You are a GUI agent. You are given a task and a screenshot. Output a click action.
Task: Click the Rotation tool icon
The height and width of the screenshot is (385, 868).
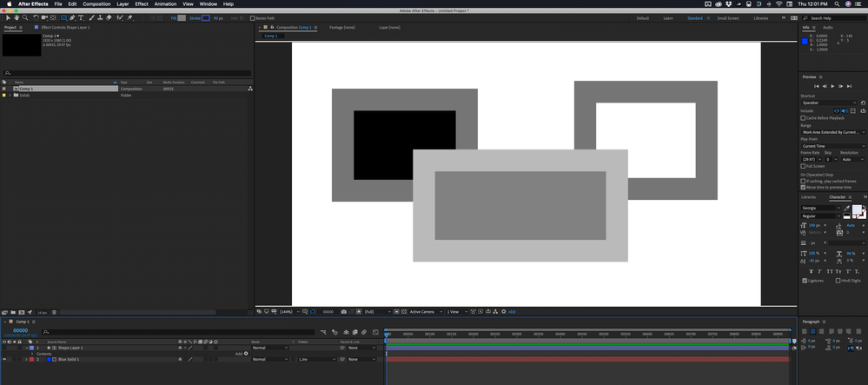[x=36, y=17]
